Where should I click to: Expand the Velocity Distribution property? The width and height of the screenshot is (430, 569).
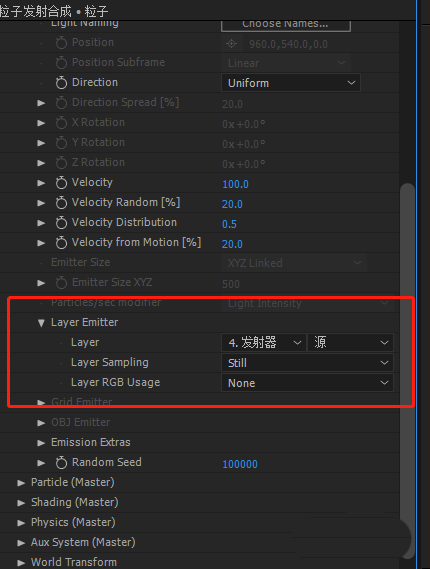coord(41,223)
